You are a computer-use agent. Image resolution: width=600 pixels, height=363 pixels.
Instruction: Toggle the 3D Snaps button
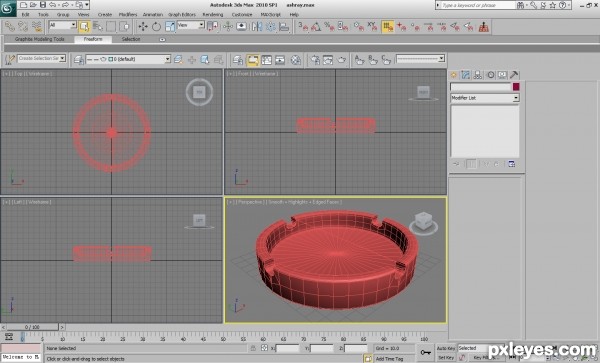click(x=303, y=26)
